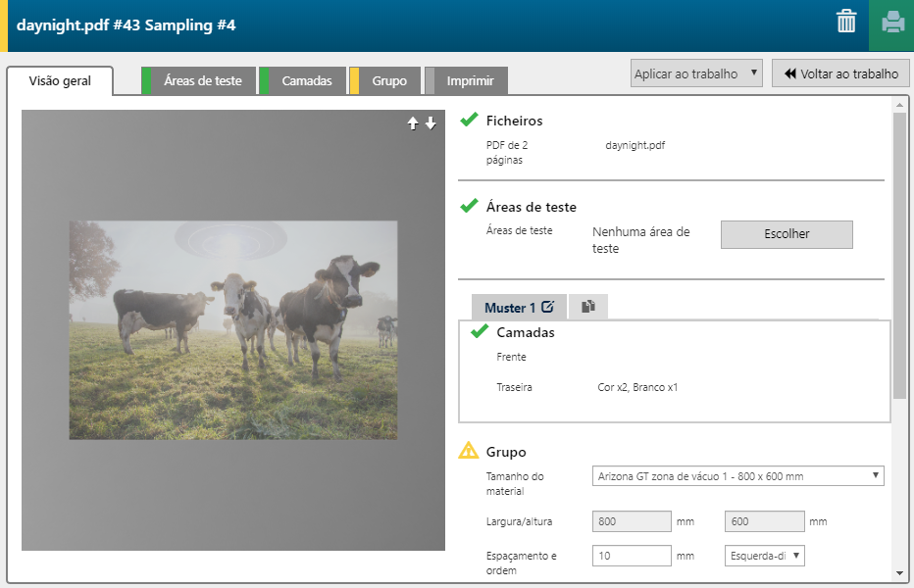Expand the Tamanho do material dropdown
Screen dimensions: 914x588
737,476
